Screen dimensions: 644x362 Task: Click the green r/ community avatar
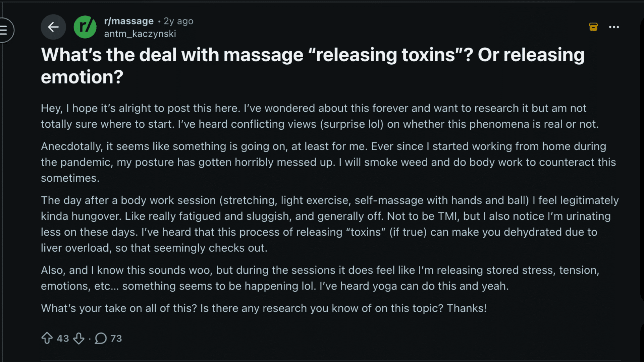tap(85, 27)
